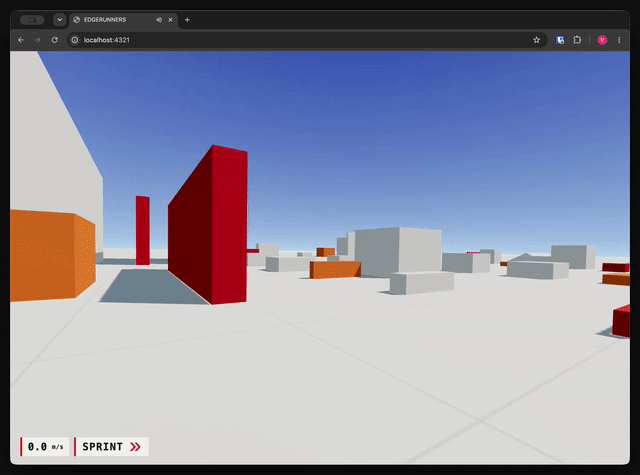Bookmark this page with the star icon

536,40
